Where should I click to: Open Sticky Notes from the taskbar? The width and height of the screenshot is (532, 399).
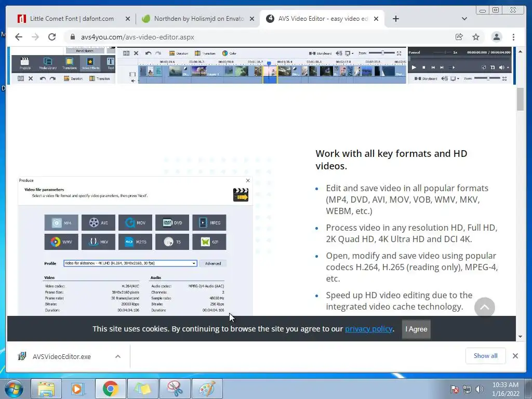click(142, 389)
